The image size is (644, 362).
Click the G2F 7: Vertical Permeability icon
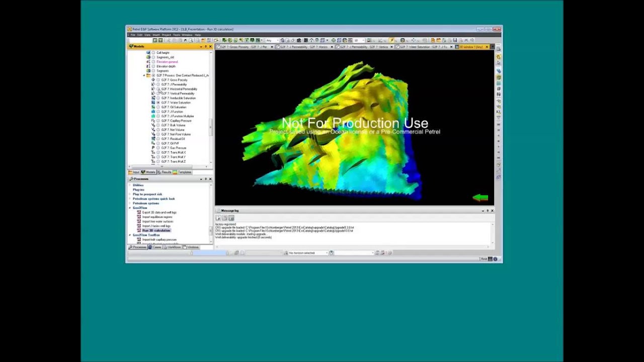[x=153, y=94]
